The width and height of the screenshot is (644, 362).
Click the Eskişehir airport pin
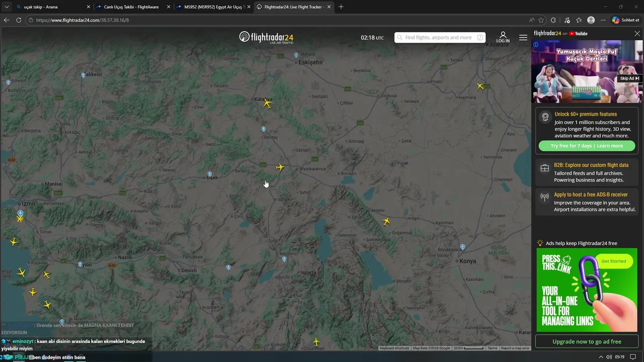pyautogui.click(x=296, y=55)
